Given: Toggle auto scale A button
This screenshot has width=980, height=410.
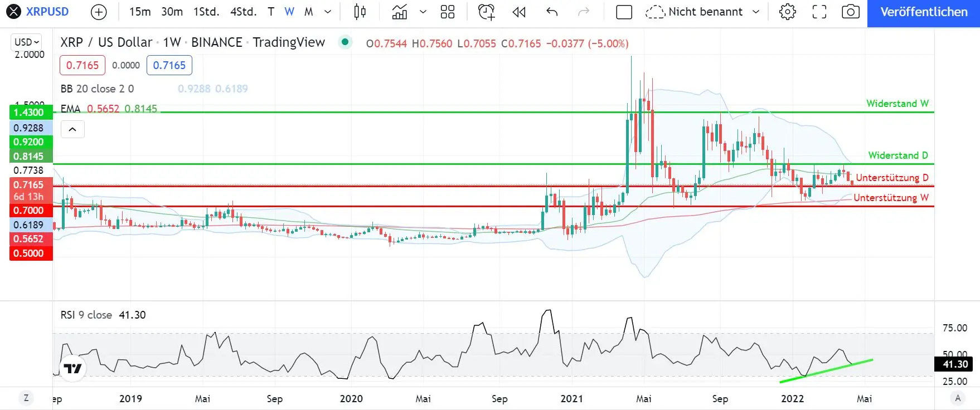Looking at the screenshot, I should pos(958,398).
